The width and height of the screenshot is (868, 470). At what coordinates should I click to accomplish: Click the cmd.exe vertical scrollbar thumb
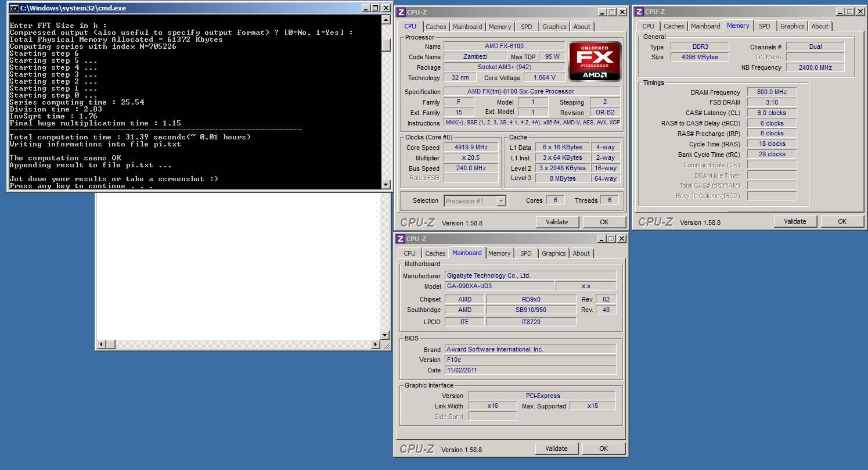click(x=386, y=45)
